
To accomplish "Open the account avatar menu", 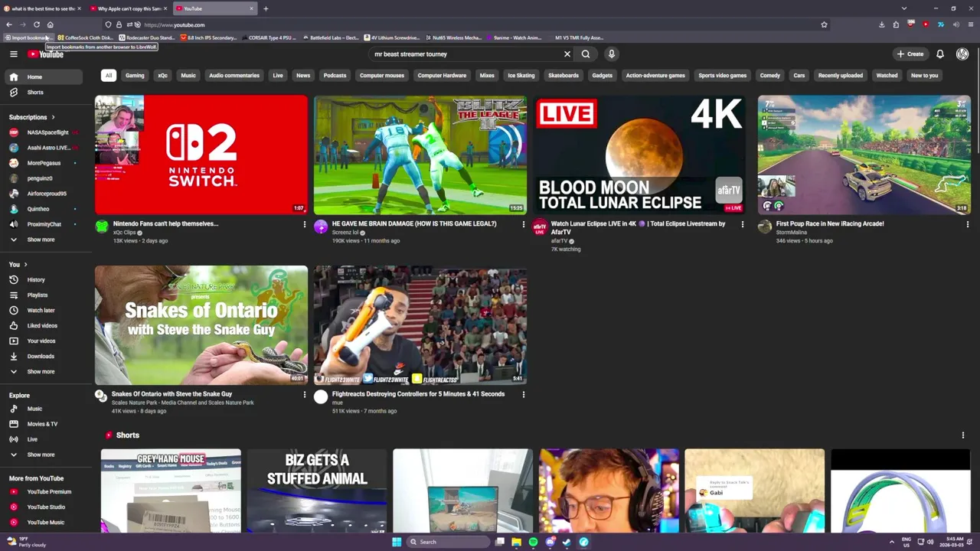I will click(962, 54).
